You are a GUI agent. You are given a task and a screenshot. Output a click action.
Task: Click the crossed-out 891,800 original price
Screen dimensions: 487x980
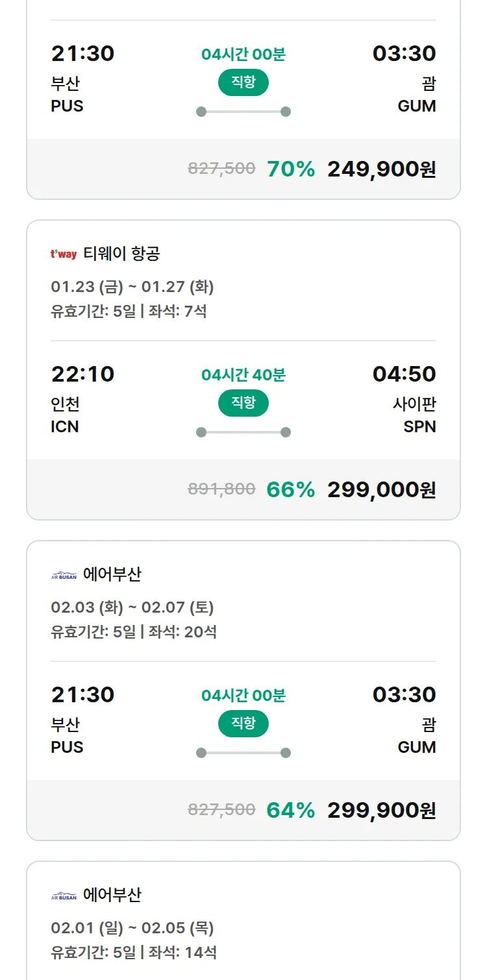(221, 489)
